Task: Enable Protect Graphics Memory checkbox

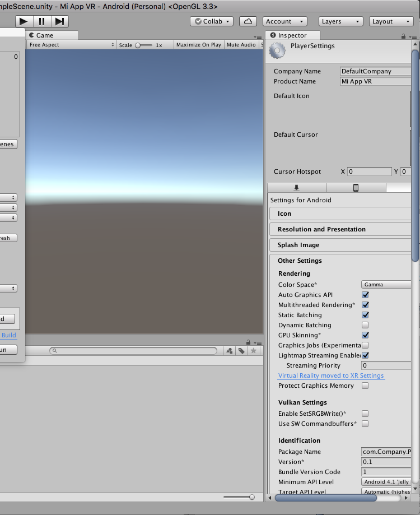Action: pos(365,386)
